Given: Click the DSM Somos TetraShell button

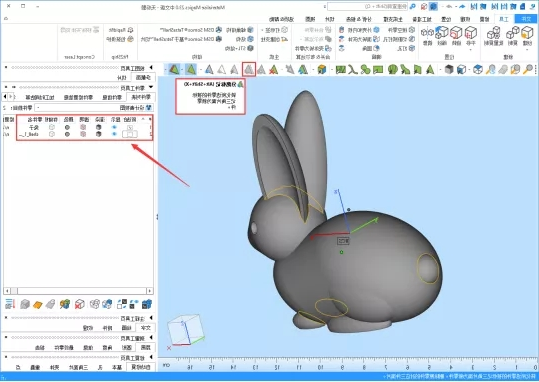Looking at the screenshot, I should pos(191,30).
